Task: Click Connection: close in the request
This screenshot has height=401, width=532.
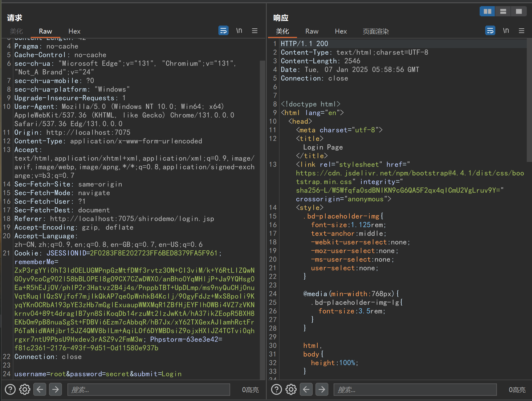Action: pyautogui.click(x=48, y=357)
